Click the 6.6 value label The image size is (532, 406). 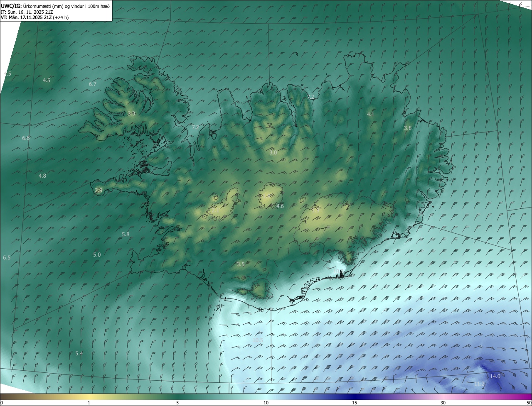click(x=26, y=138)
